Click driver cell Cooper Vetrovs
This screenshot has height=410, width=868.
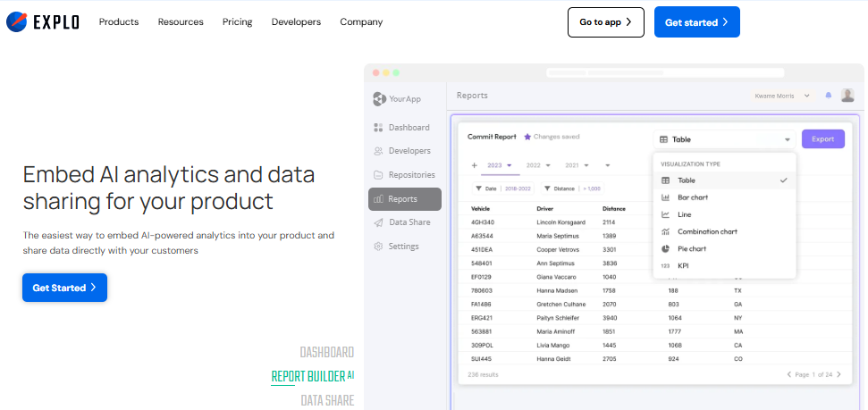click(x=557, y=249)
